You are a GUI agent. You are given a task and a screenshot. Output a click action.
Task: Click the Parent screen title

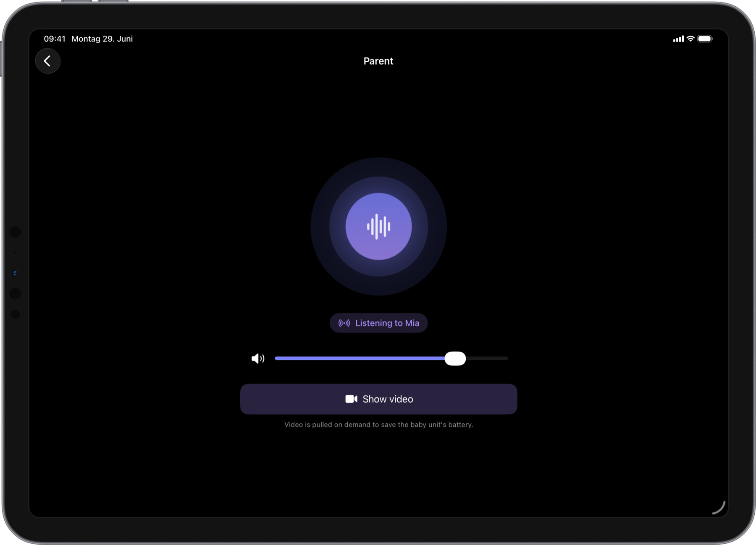click(378, 61)
